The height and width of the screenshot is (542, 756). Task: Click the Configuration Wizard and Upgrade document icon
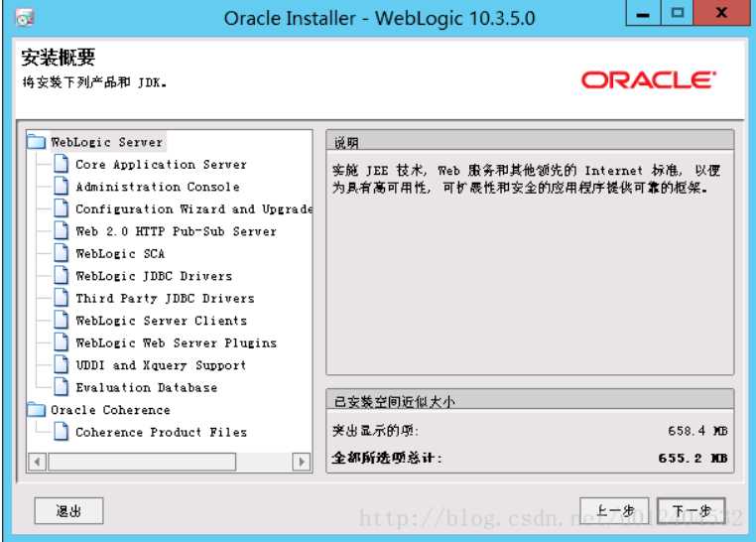click(61, 208)
